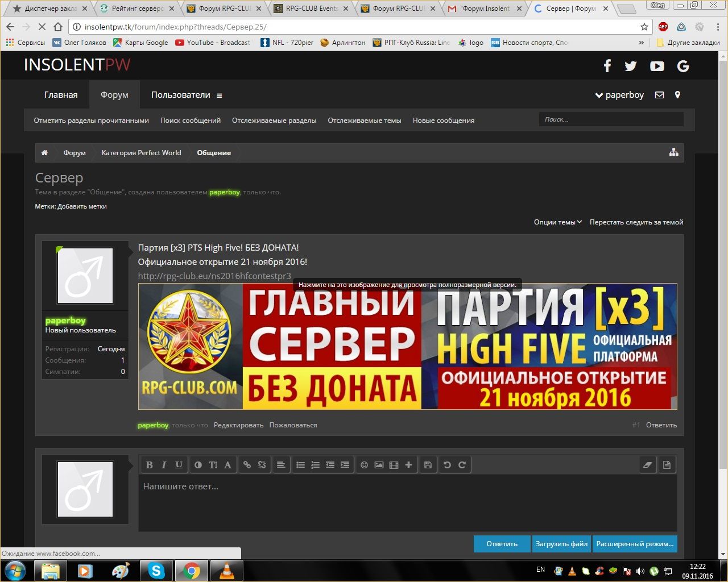Click the home icon in breadcrumb
This screenshot has height=582, width=728.
(44, 153)
